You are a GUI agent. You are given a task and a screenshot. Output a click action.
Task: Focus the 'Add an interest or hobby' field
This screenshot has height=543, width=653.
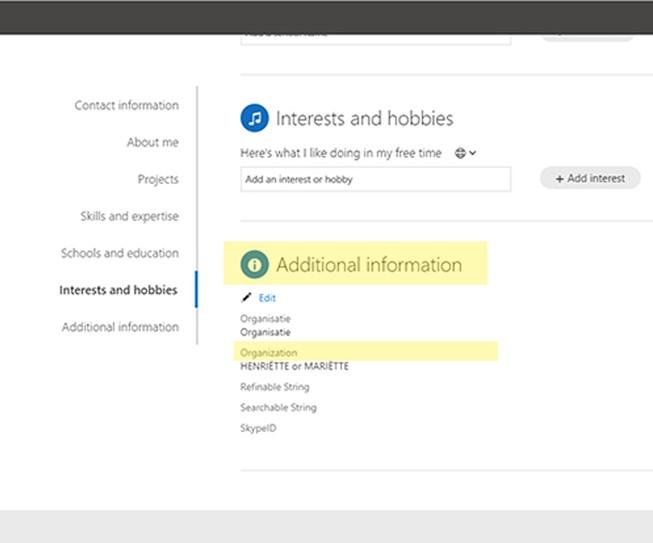(375, 180)
